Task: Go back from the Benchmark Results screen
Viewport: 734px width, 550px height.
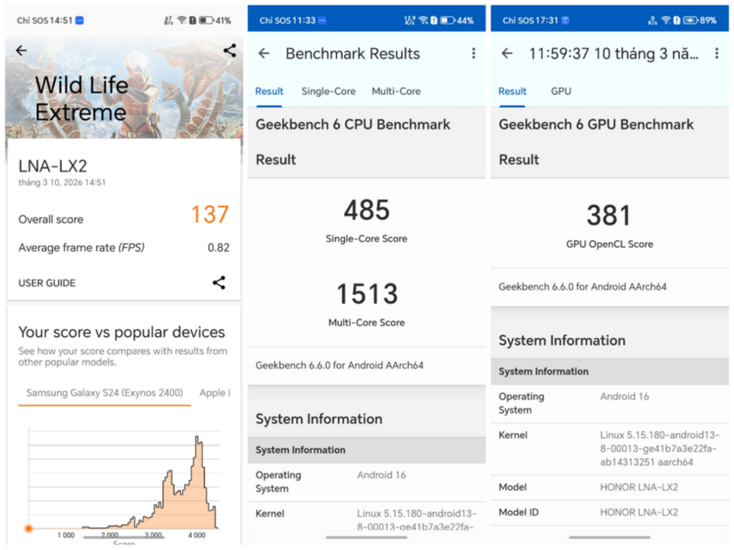Action: pyautogui.click(x=264, y=54)
